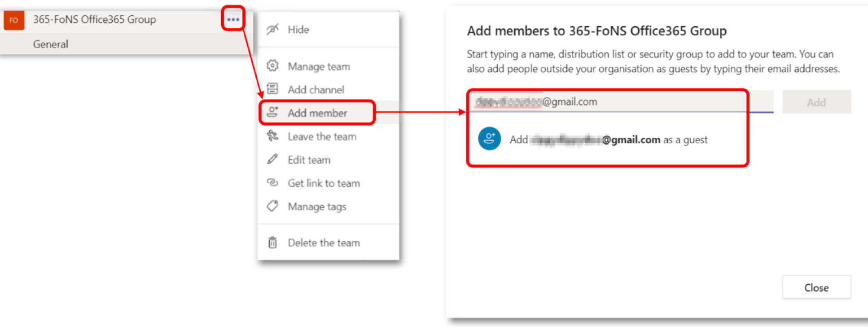This screenshot has height=327, width=868.
Task: Select Edit team menu entry
Action: point(309,160)
